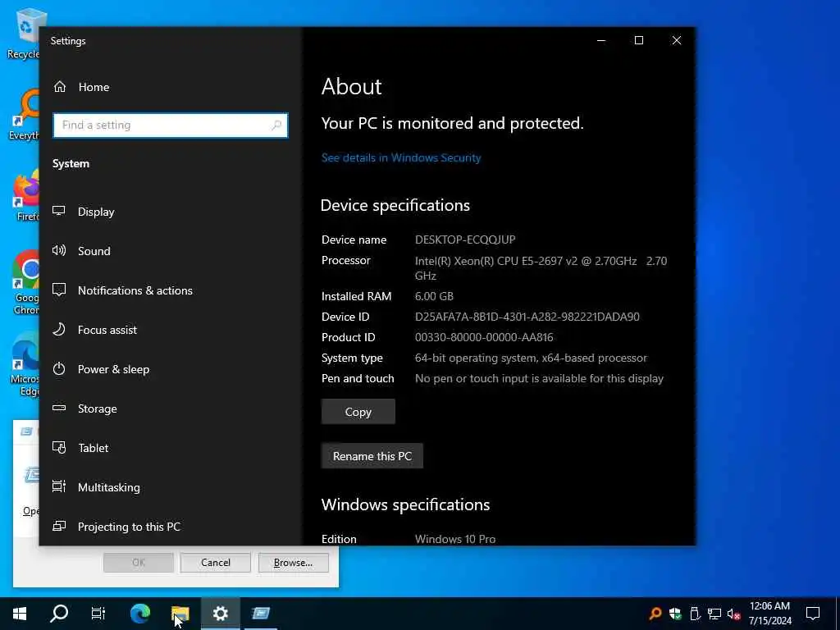Open the Action Center notifications icon

[x=813, y=614]
